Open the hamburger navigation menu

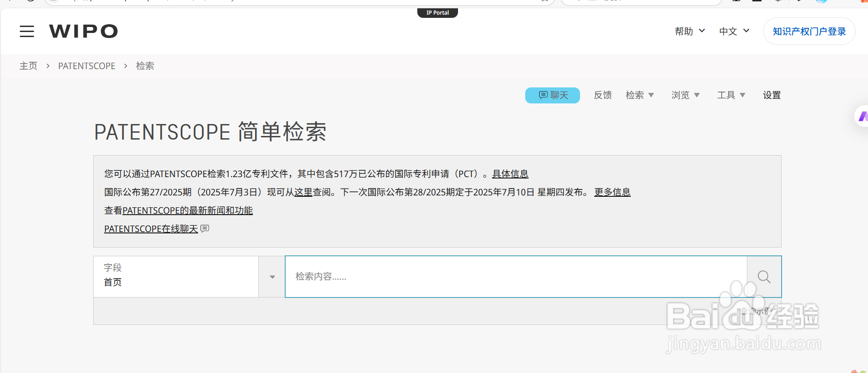click(x=27, y=31)
